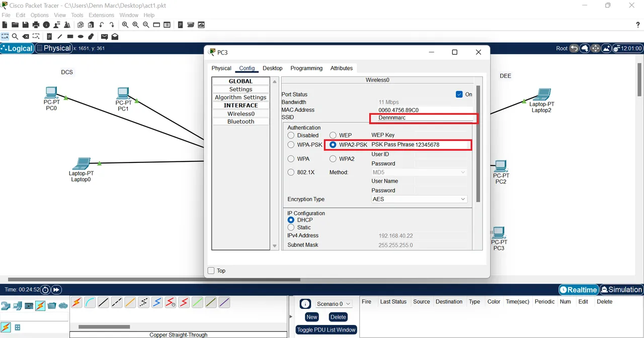Open the Extensions menu
Image resolution: width=644 pixels, height=338 pixels.
point(101,15)
